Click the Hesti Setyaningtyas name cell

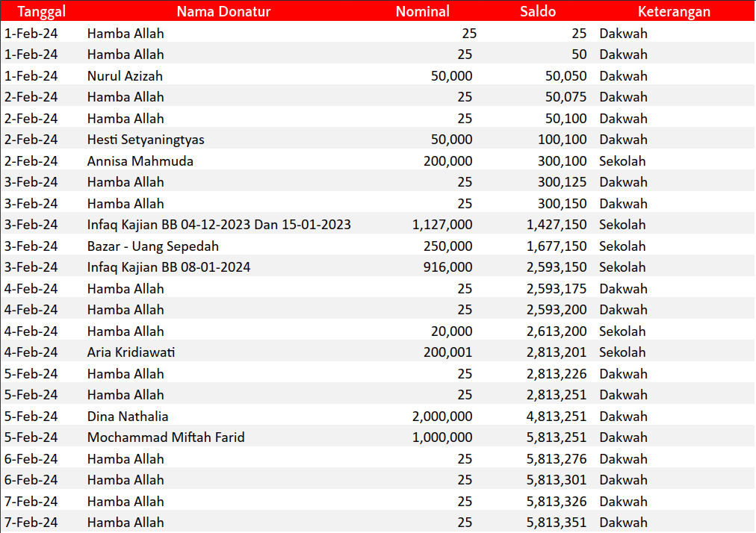(146, 140)
